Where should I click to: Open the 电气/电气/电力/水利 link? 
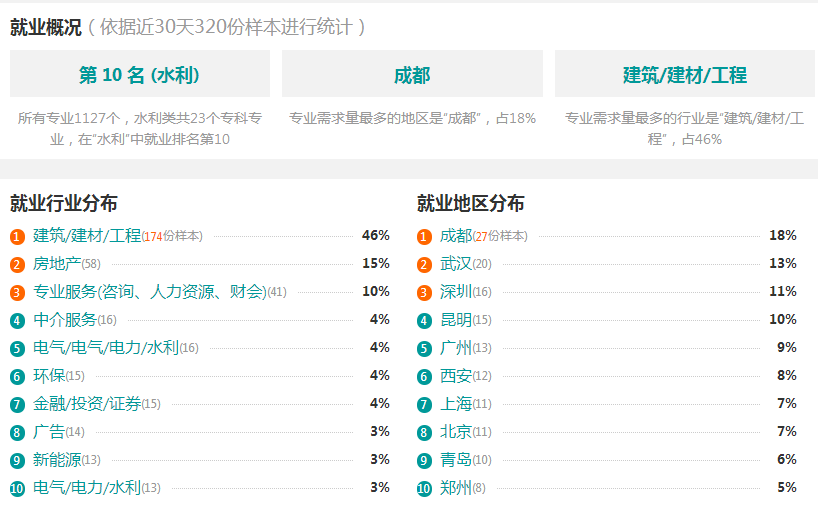click(106, 348)
